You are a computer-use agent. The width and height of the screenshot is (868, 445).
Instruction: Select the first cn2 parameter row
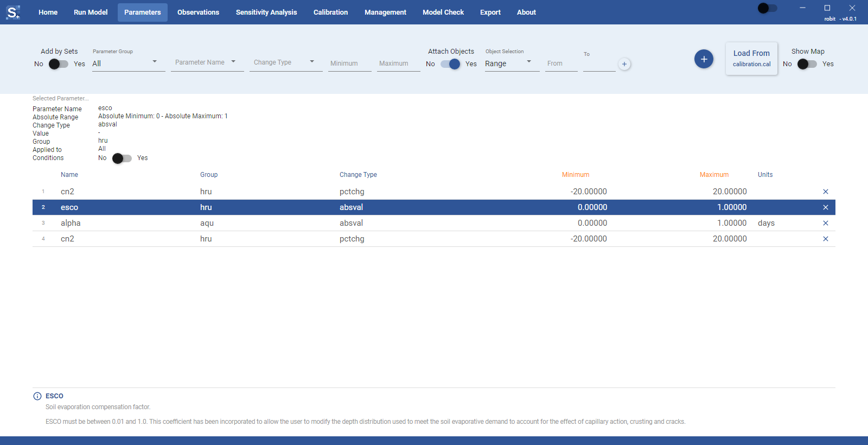tap(434, 192)
